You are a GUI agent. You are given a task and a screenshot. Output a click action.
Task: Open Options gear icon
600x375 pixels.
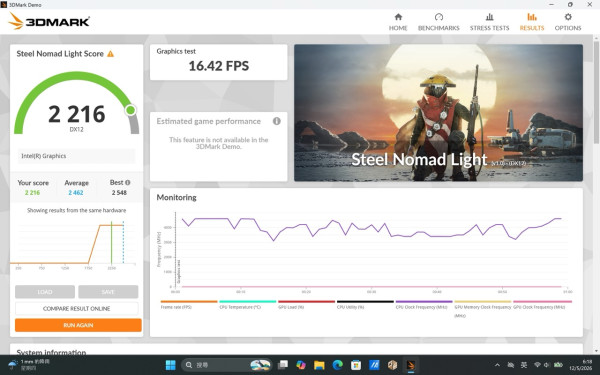pos(568,17)
